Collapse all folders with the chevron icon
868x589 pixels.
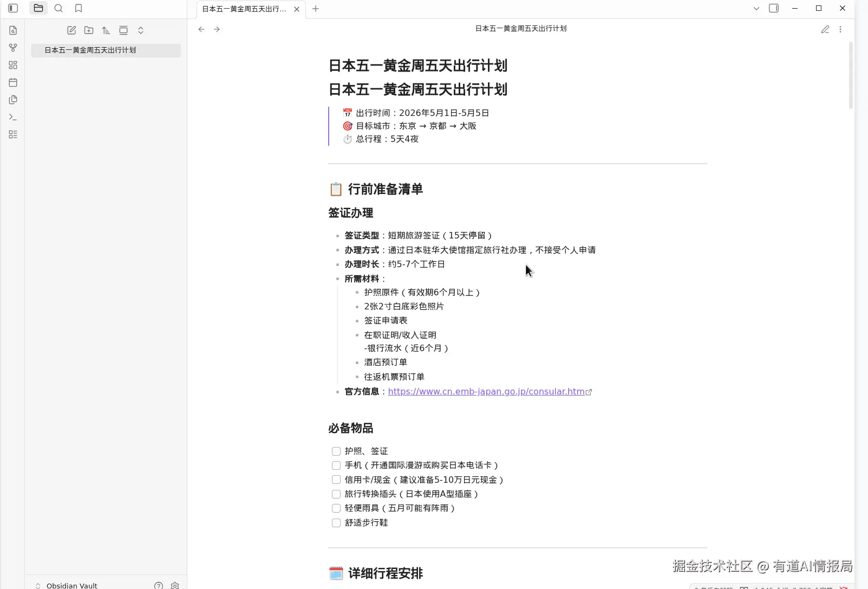click(x=141, y=30)
